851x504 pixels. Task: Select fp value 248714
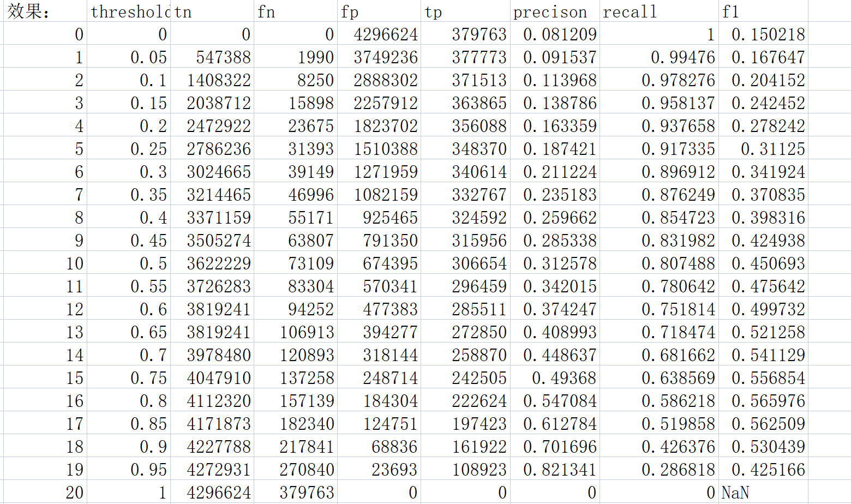tap(379, 377)
